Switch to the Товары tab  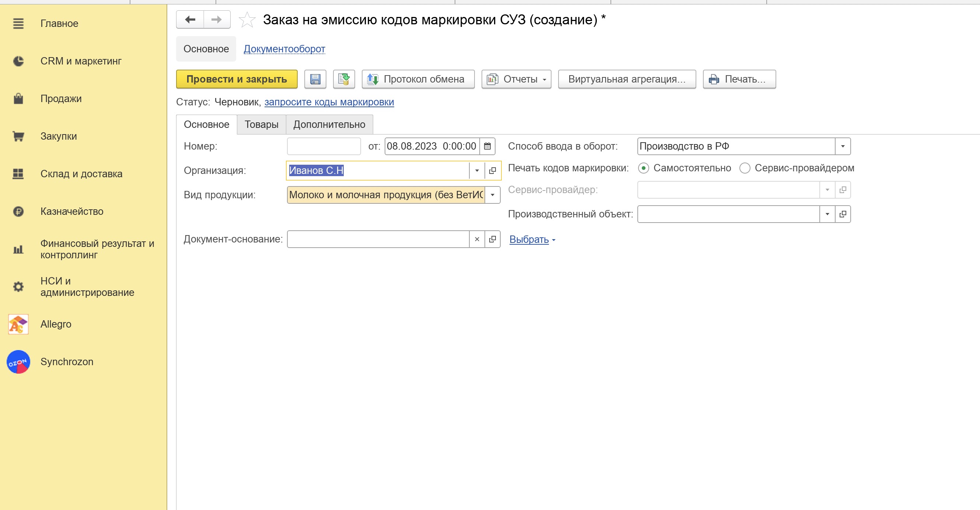(x=261, y=125)
